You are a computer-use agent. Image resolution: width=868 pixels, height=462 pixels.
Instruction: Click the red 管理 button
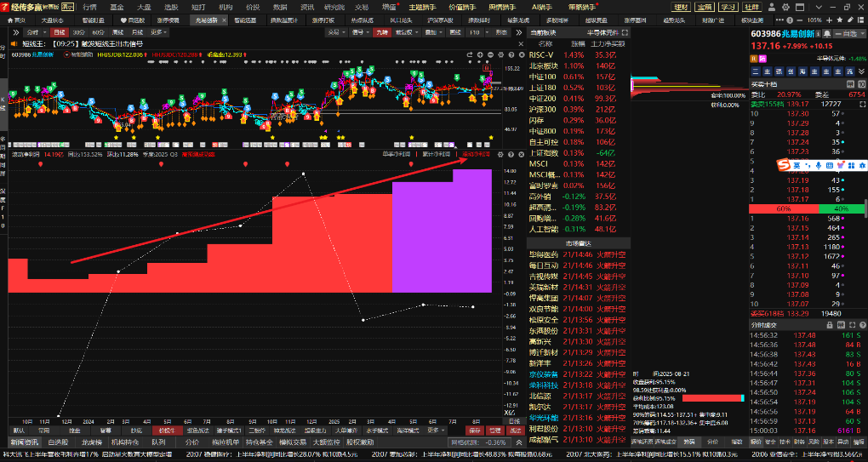(495, 431)
